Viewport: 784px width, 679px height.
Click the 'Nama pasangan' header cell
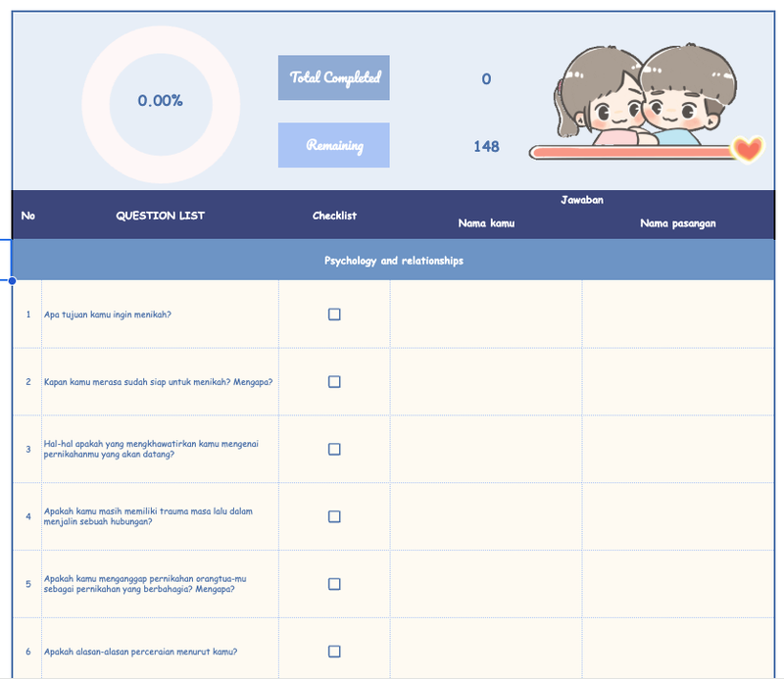[678, 223]
